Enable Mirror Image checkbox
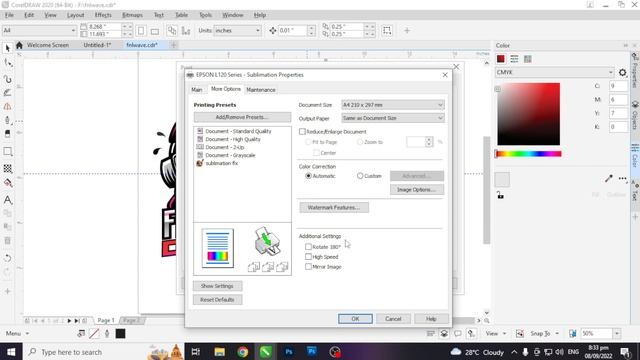This screenshot has height=360, width=640. [308, 267]
